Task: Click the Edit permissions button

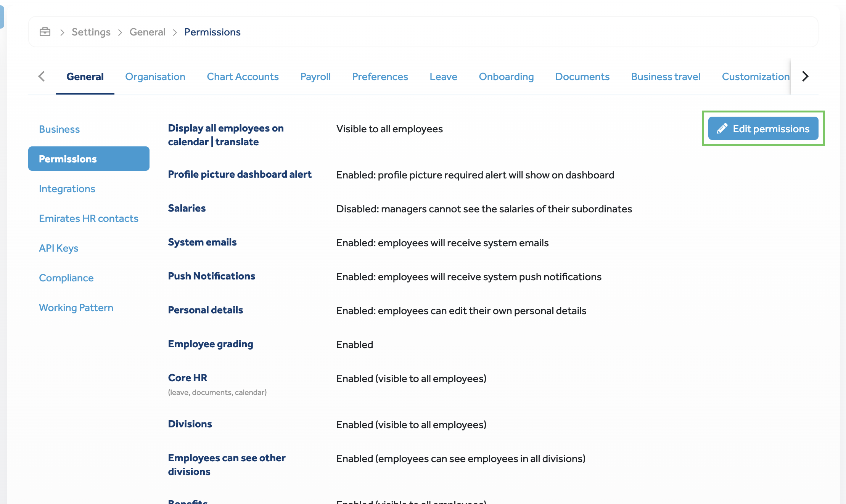Action: pyautogui.click(x=763, y=128)
